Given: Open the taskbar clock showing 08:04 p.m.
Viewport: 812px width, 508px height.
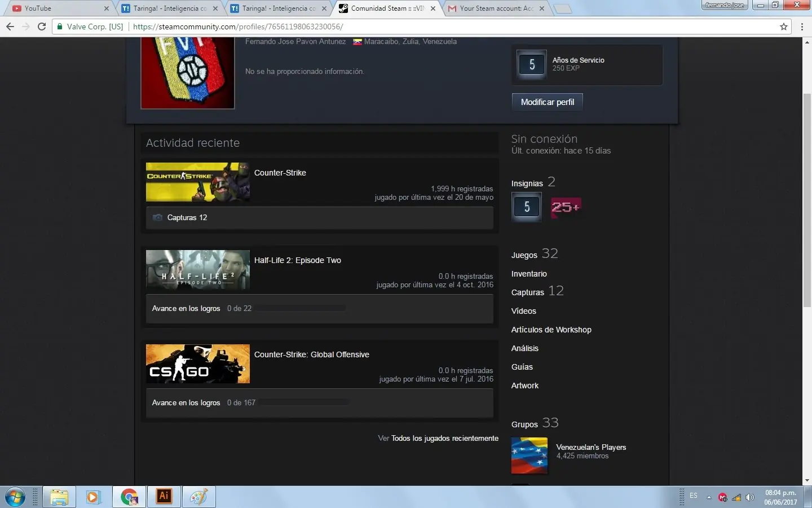Looking at the screenshot, I should [780, 497].
